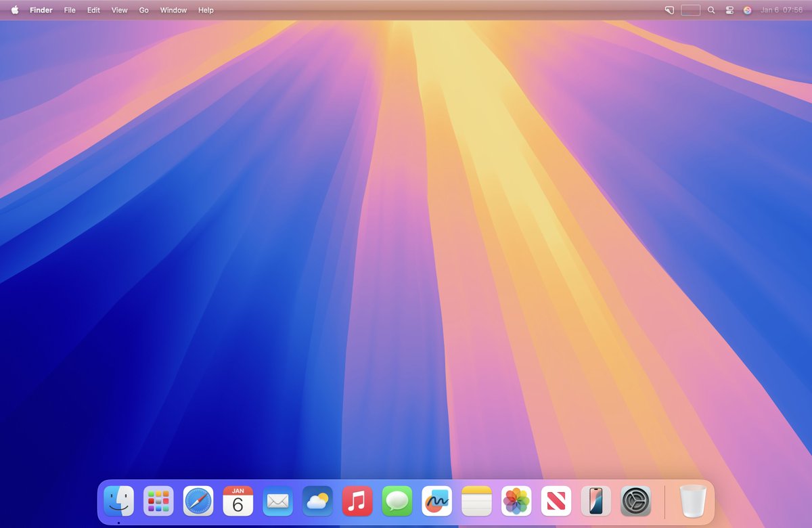Open the Apple menu
This screenshot has height=528, width=812.
[x=14, y=10]
